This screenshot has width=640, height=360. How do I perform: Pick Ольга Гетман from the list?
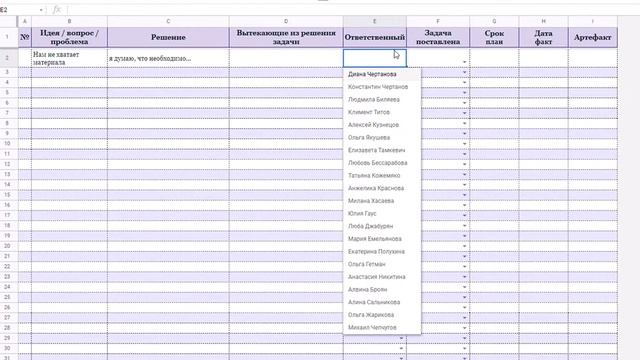click(x=382, y=264)
